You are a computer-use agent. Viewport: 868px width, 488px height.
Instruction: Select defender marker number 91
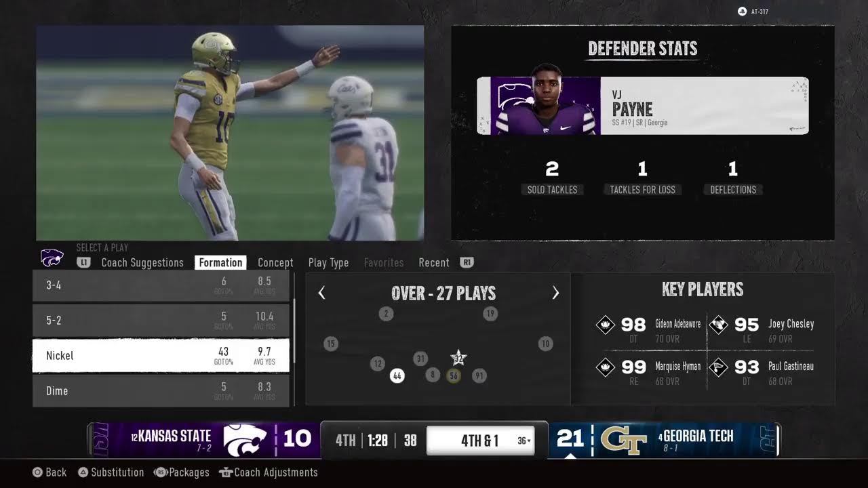479,375
